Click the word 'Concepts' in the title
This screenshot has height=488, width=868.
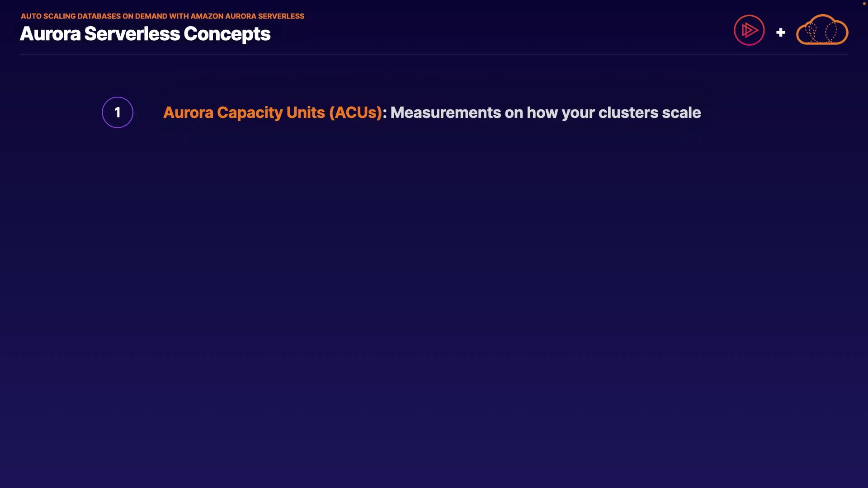tap(227, 34)
